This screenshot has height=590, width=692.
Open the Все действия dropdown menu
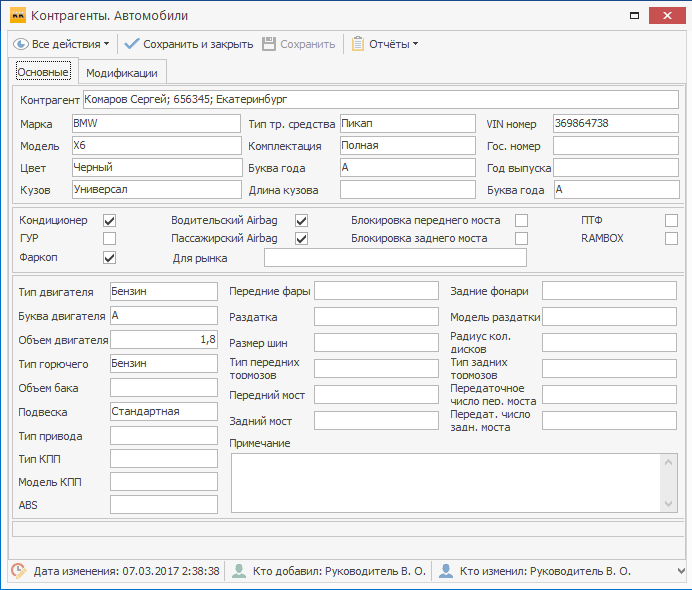point(61,44)
